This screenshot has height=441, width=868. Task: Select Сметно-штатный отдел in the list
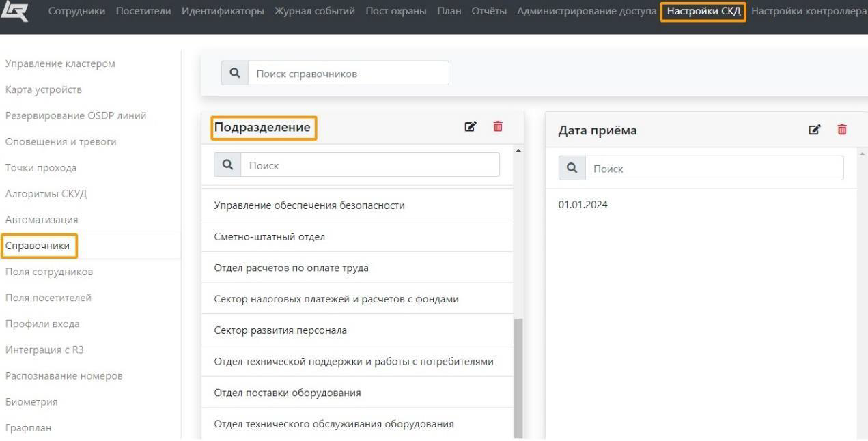[x=269, y=237]
